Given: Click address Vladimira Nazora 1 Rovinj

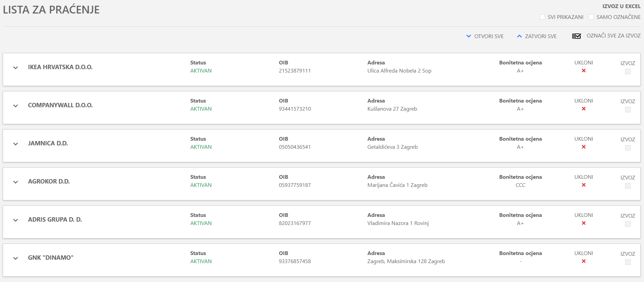Looking at the screenshot, I should pos(398,223).
